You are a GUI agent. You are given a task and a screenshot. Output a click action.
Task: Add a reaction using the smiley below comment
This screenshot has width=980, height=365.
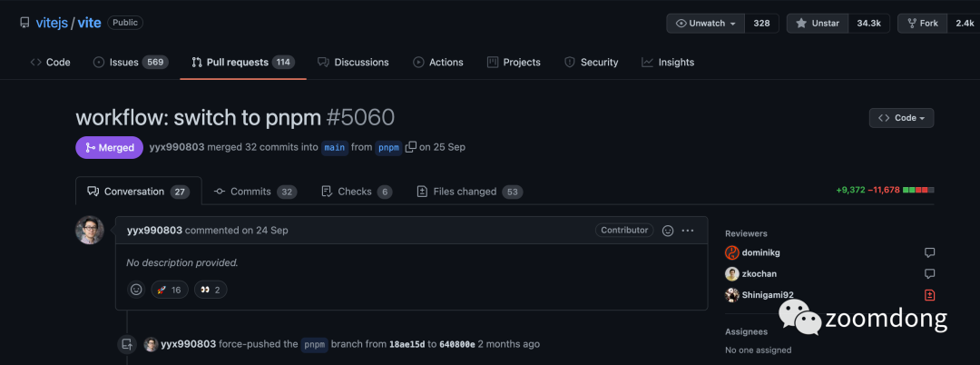tap(135, 290)
